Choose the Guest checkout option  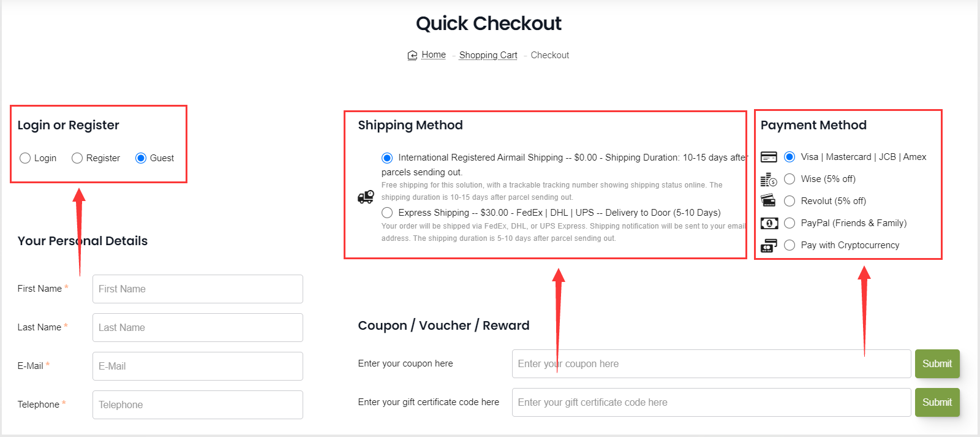pyautogui.click(x=141, y=158)
